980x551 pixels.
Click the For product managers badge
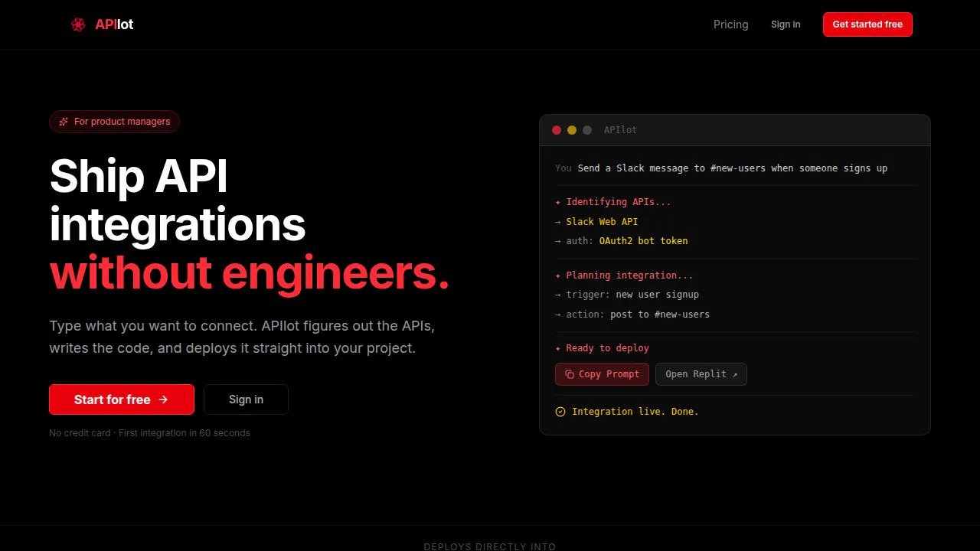(x=115, y=122)
